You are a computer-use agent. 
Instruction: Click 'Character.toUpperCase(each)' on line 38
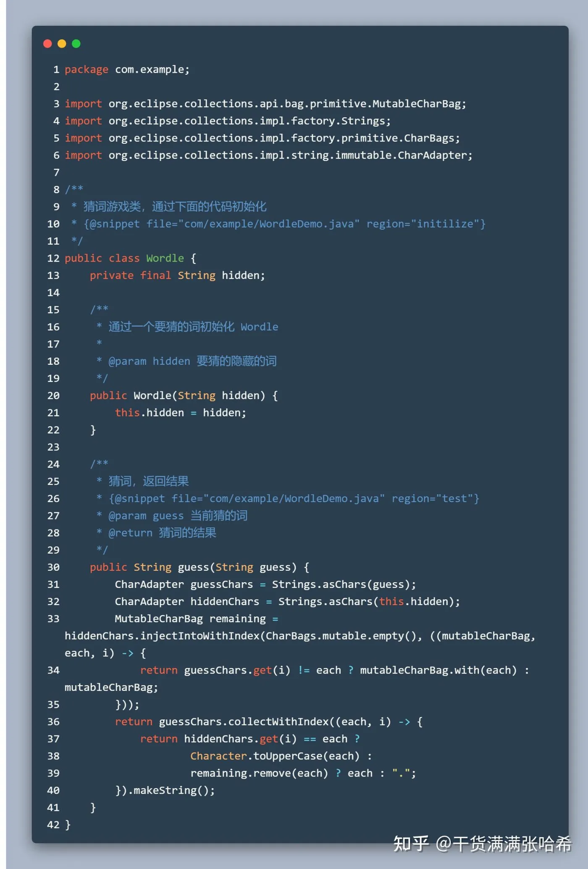click(275, 756)
